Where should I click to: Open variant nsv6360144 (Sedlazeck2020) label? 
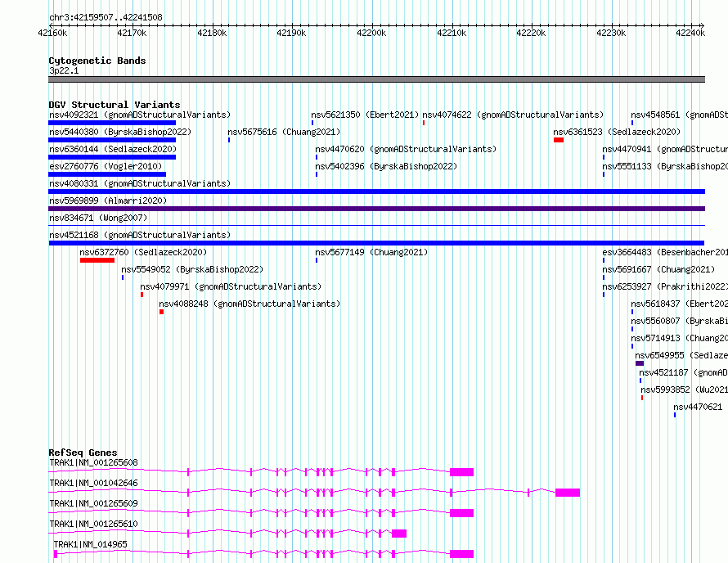113,149
